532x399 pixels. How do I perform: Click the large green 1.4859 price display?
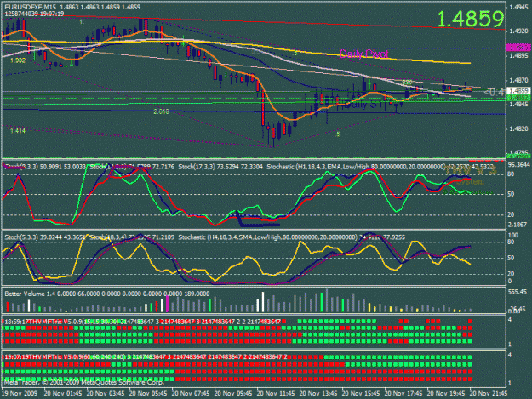click(x=470, y=19)
